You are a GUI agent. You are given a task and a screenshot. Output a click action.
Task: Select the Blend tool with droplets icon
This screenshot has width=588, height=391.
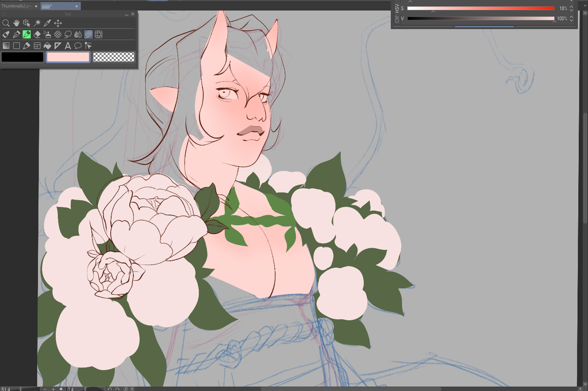click(x=78, y=34)
